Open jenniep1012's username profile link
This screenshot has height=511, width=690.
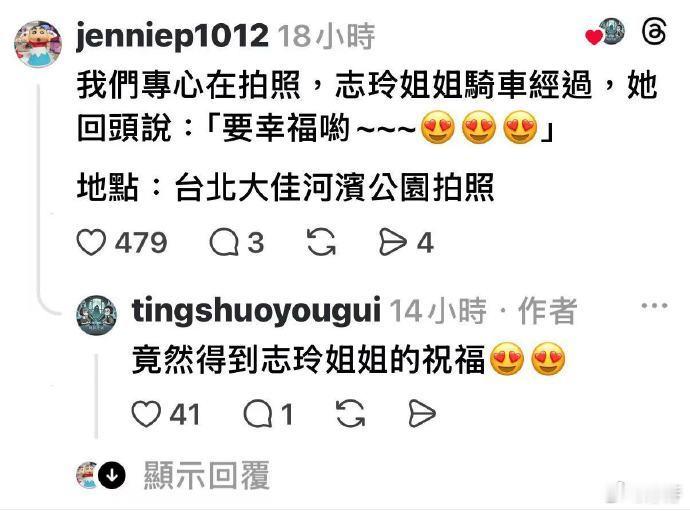coord(172,35)
